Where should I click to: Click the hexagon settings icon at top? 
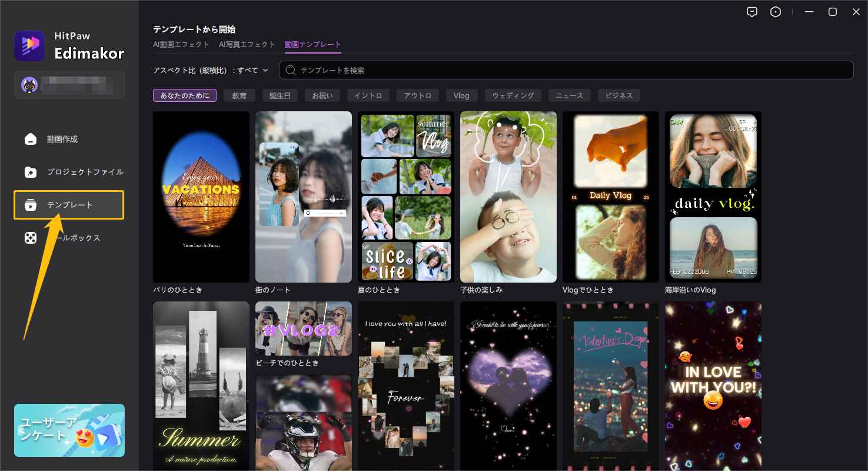click(776, 12)
